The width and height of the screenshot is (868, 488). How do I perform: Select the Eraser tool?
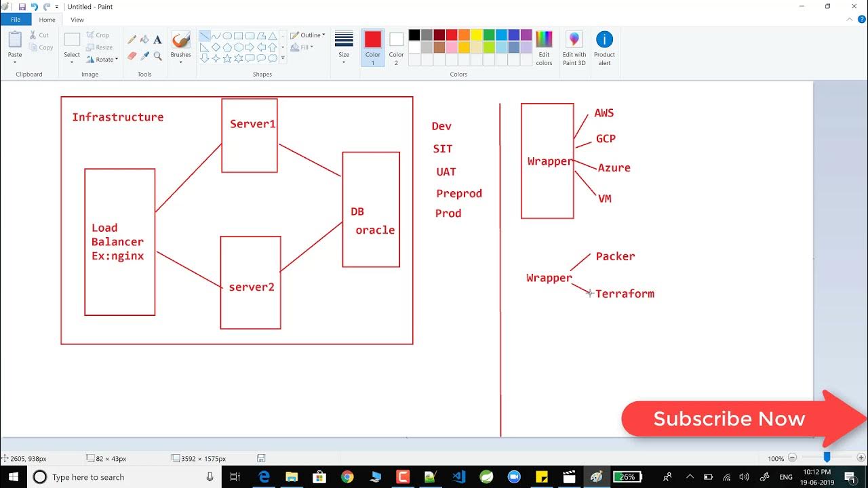click(x=132, y=56)
